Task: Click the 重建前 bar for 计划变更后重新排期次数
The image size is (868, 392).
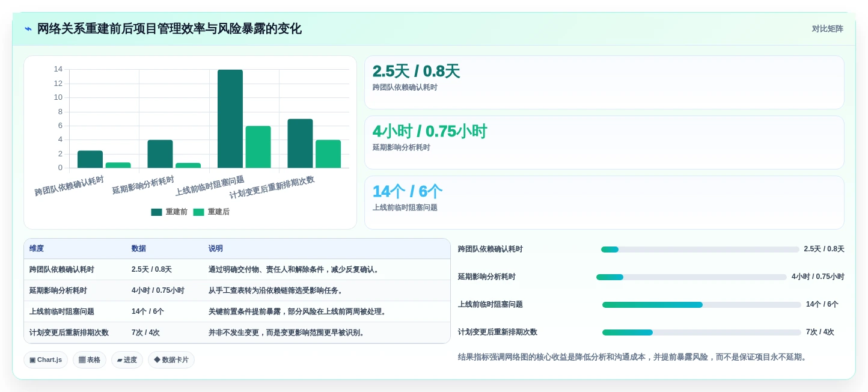Action: click(300, 144)
